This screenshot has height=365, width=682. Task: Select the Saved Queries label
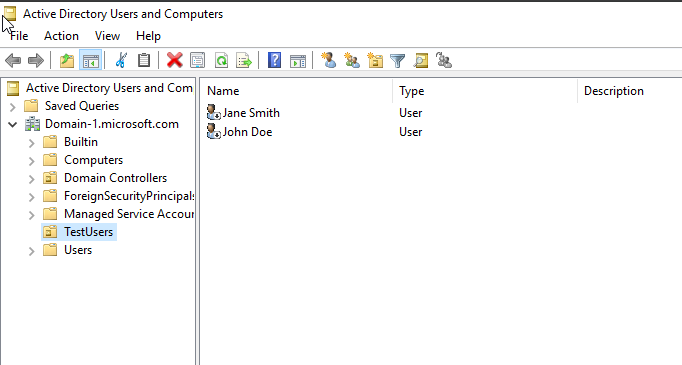pos(82,106)
